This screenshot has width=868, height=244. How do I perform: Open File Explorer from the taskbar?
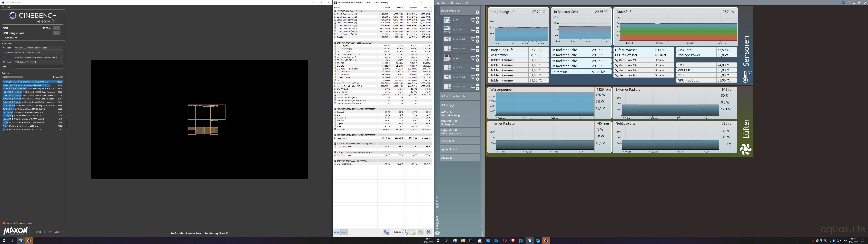pos(463,241)
